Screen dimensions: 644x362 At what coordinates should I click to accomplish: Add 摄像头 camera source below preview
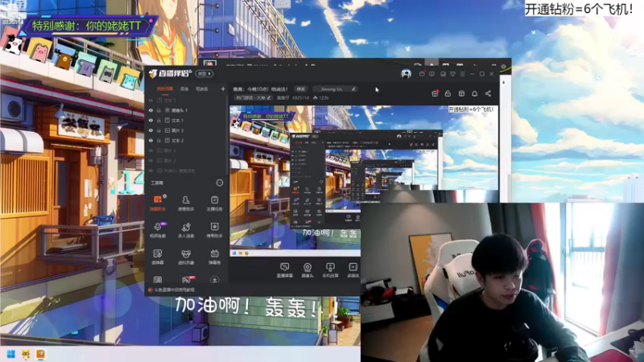(308, 270)
